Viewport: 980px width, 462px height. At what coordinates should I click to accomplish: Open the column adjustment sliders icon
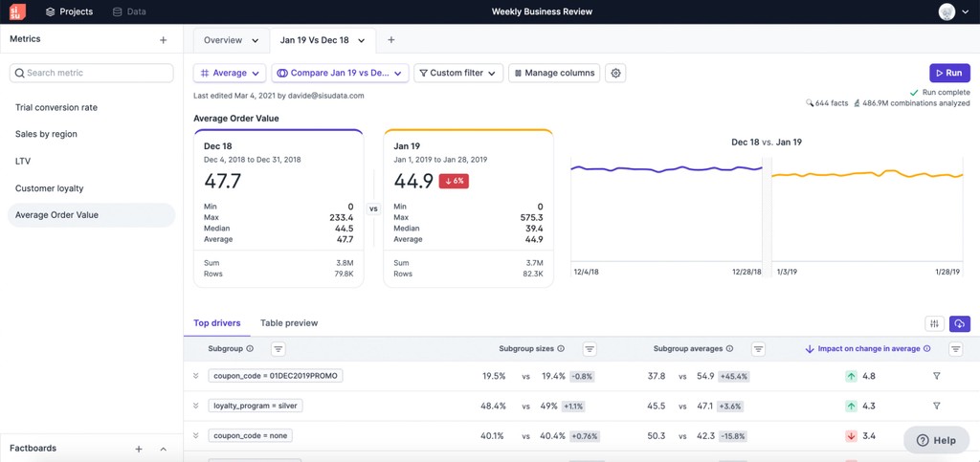(x=934, y=324)
